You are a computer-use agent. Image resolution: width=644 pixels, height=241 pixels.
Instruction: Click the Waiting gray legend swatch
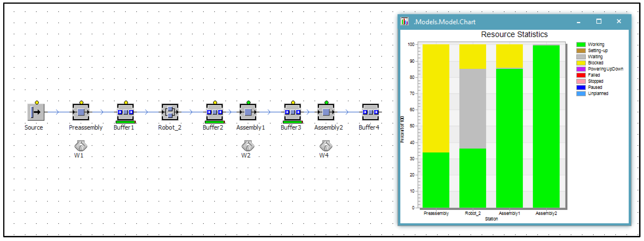coord(581,57)
